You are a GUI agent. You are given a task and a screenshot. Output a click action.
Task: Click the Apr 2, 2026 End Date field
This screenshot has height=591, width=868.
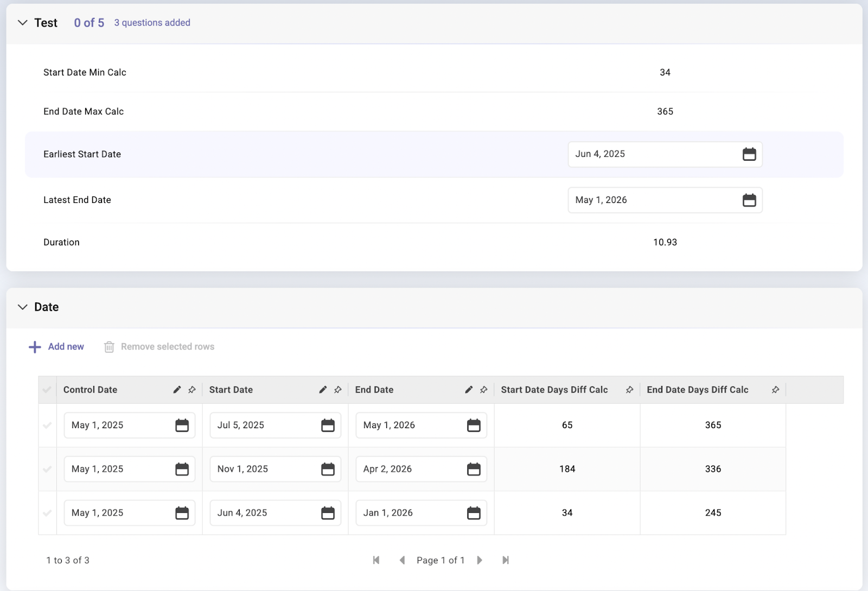(422, 469)
